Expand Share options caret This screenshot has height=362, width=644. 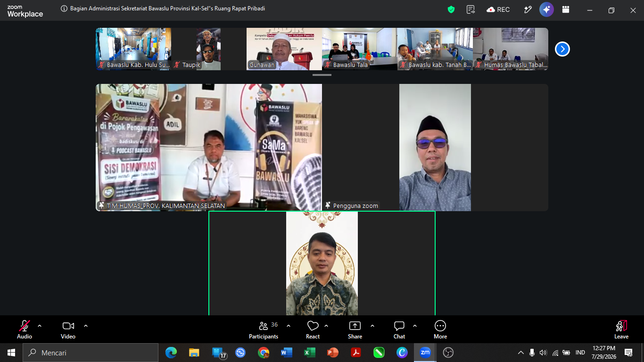point(372,326)
